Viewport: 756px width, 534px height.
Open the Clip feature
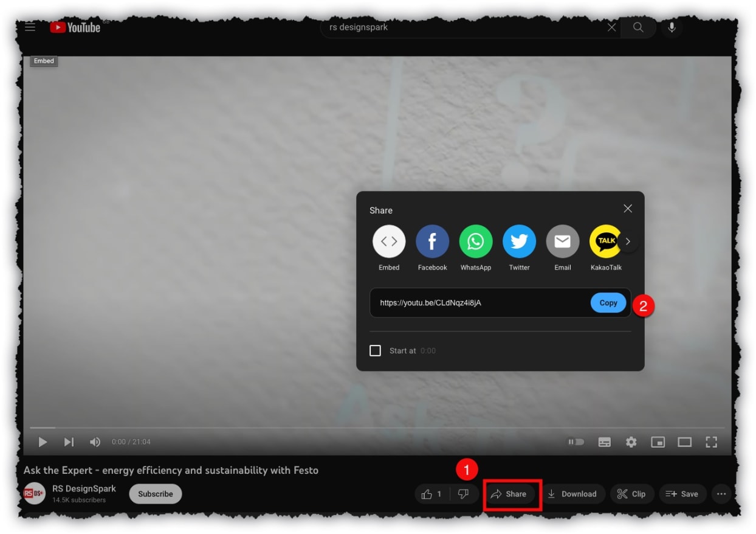click(x=632, y=494)
